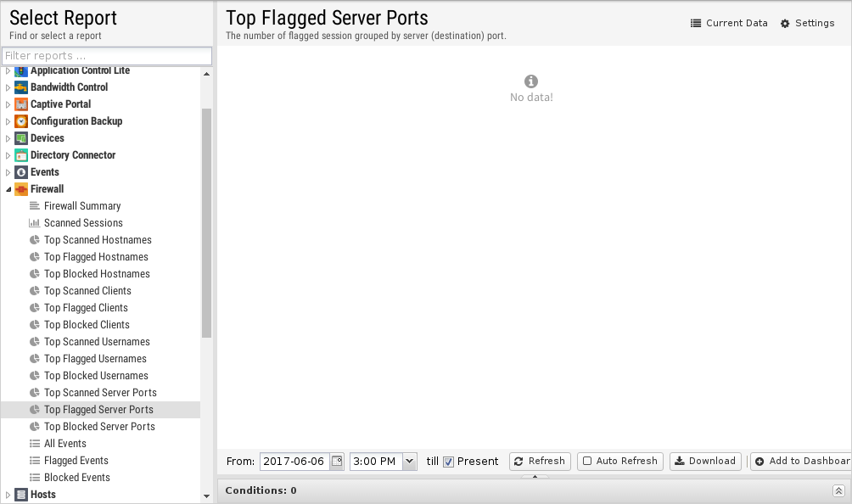This screenshot has height=504, width=852.
Task: Click the Directory Connector app icon
Action: click(x=20, y=155)
